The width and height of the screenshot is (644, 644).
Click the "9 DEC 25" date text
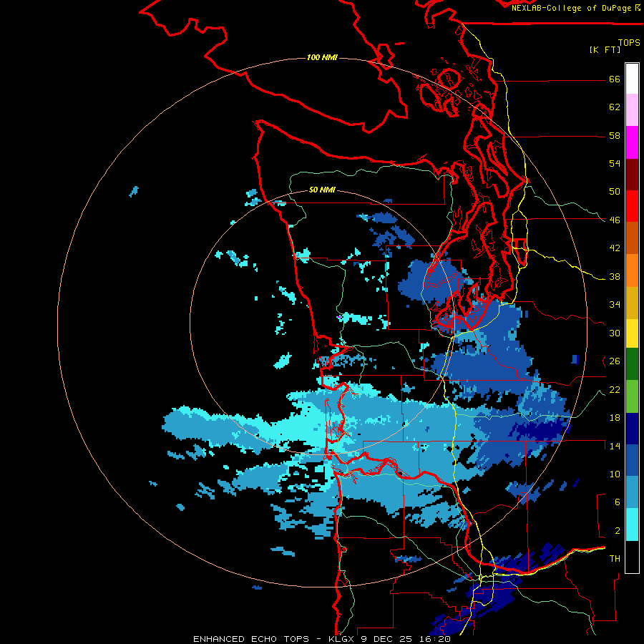point(385,639)
